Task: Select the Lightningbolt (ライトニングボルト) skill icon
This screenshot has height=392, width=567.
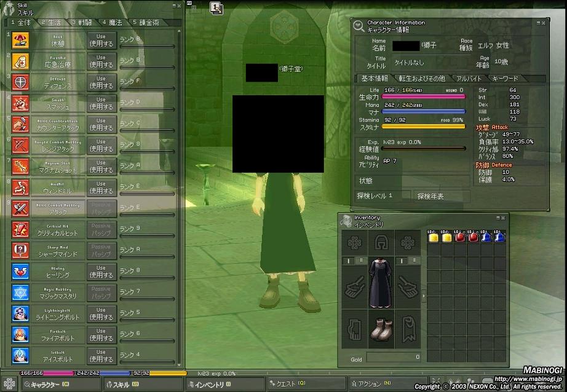Action: [20, 313]
